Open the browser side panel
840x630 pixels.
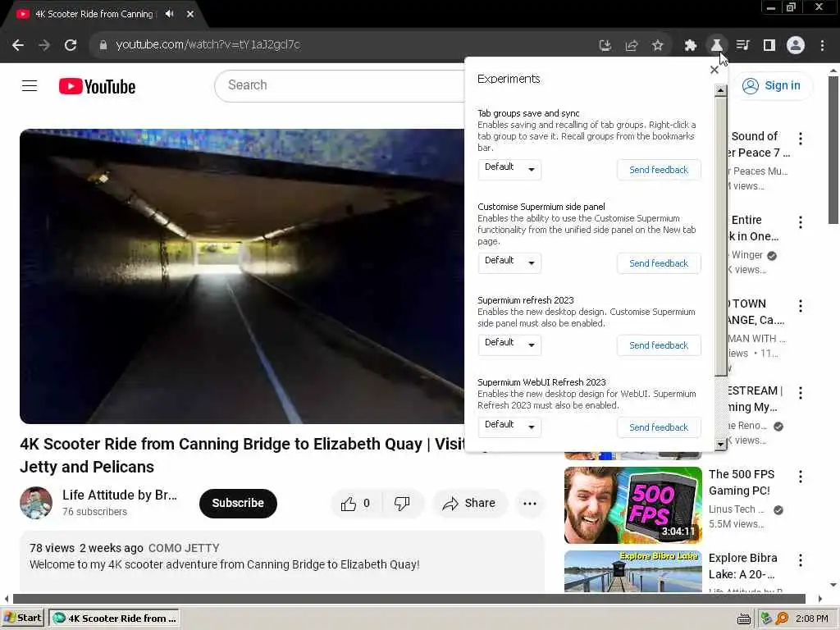coord(769,46)
